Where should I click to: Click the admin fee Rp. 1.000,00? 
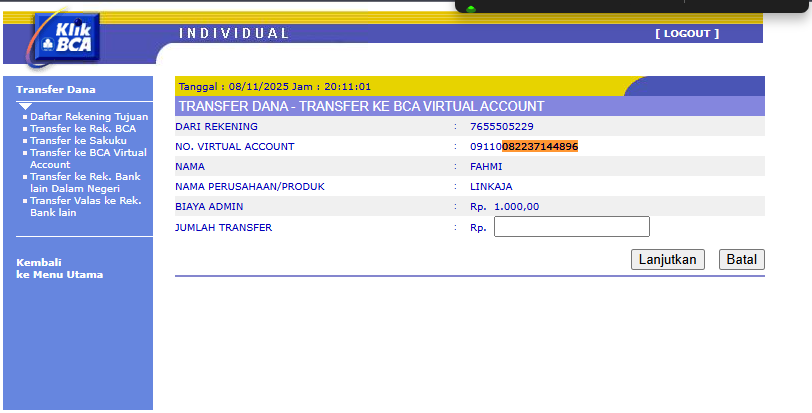click(504, 206)
